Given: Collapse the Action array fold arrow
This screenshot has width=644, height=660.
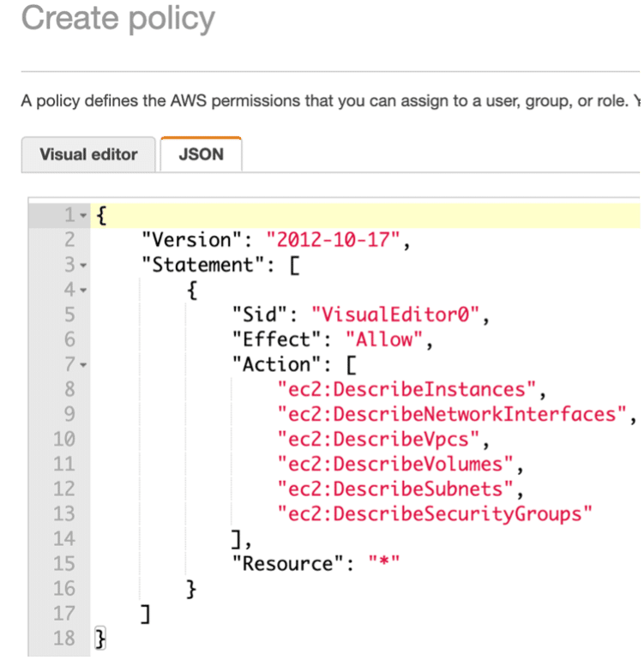Looking at the screenshot, I should pos(83,365).
